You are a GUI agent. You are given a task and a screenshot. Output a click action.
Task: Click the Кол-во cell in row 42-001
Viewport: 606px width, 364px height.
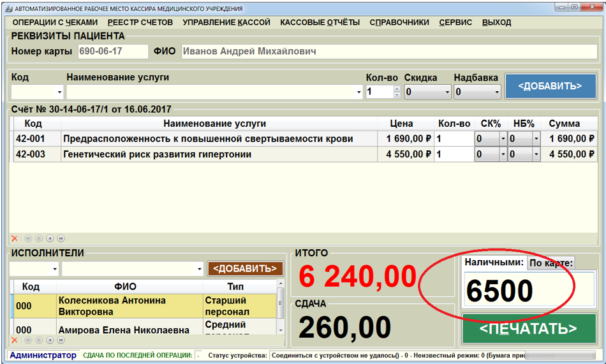click(454, 139)
